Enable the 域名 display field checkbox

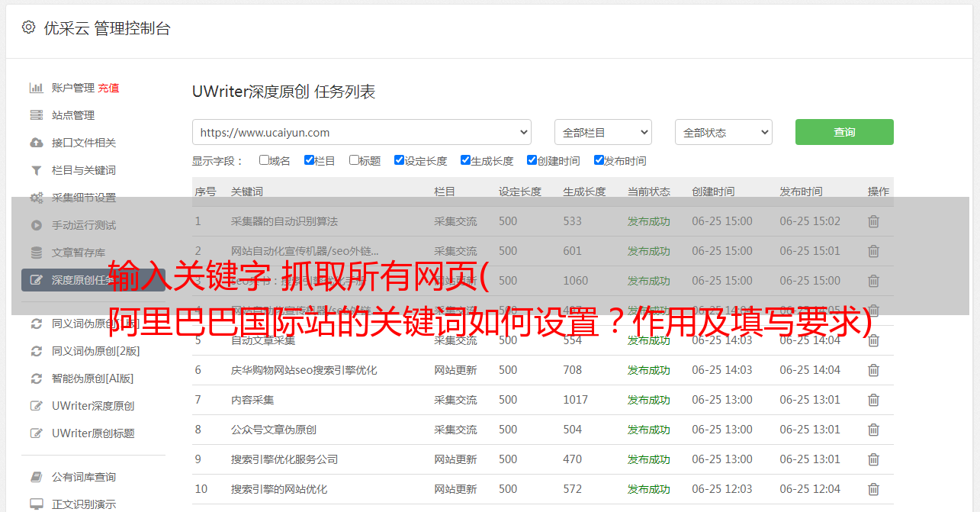pyautogui.click(x=264, y=160)
